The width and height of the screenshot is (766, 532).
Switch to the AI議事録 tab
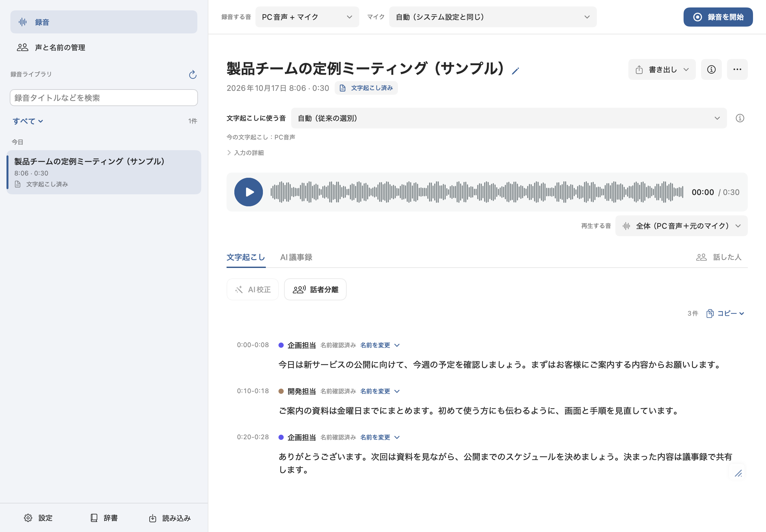[296, 257]
